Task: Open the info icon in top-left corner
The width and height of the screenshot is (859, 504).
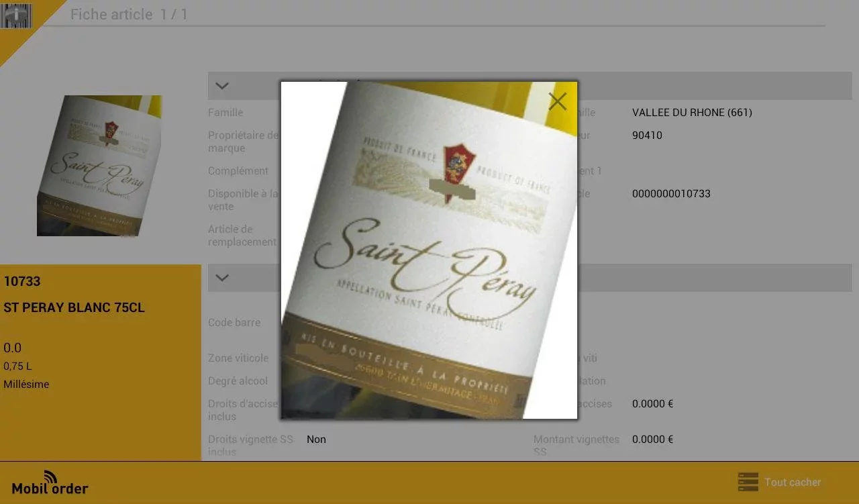Action: click(x=16, y=15)
